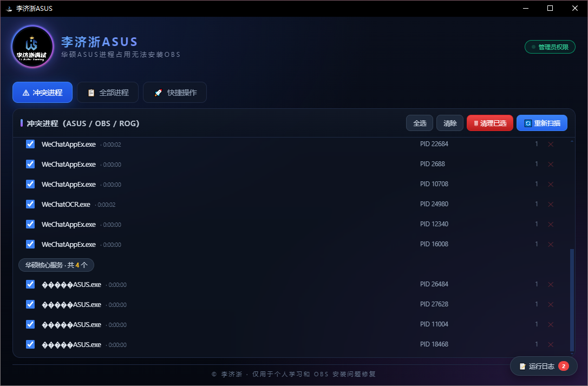Click the PID 12340 text
The image size is (588, 386).
click(x=434, y=224)
